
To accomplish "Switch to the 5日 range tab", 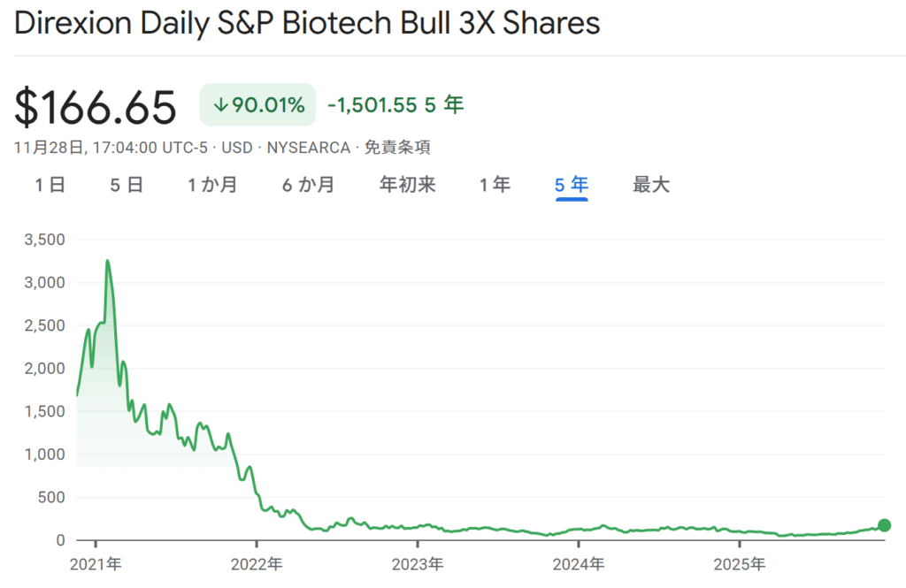I will coord(127,185).
